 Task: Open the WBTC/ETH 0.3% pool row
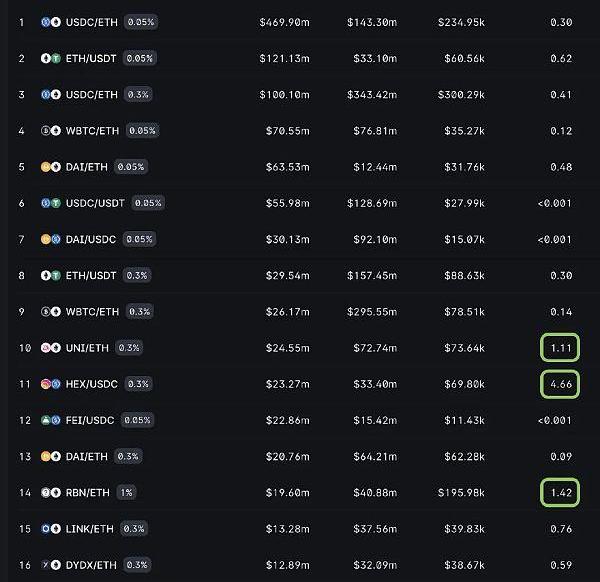pos(92,311)
